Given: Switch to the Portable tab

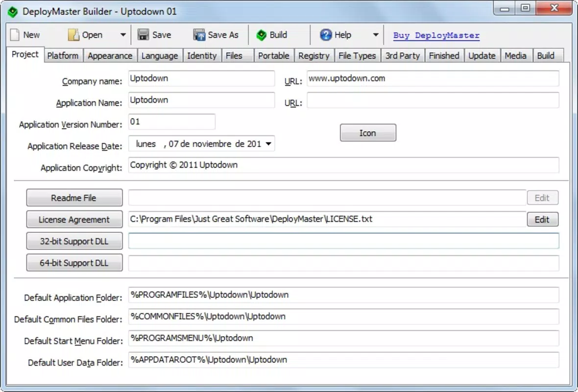Looking at the screenshot, I should 273,56.
